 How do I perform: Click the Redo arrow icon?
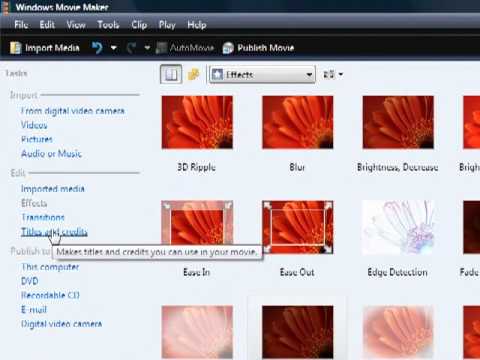point(131,48)
